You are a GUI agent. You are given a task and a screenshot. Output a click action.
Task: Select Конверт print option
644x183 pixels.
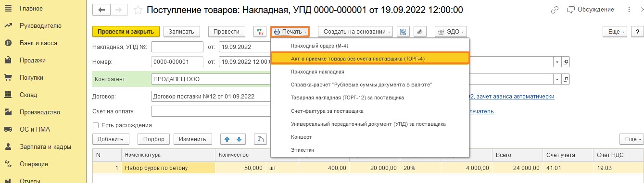[x=370, y=137]
